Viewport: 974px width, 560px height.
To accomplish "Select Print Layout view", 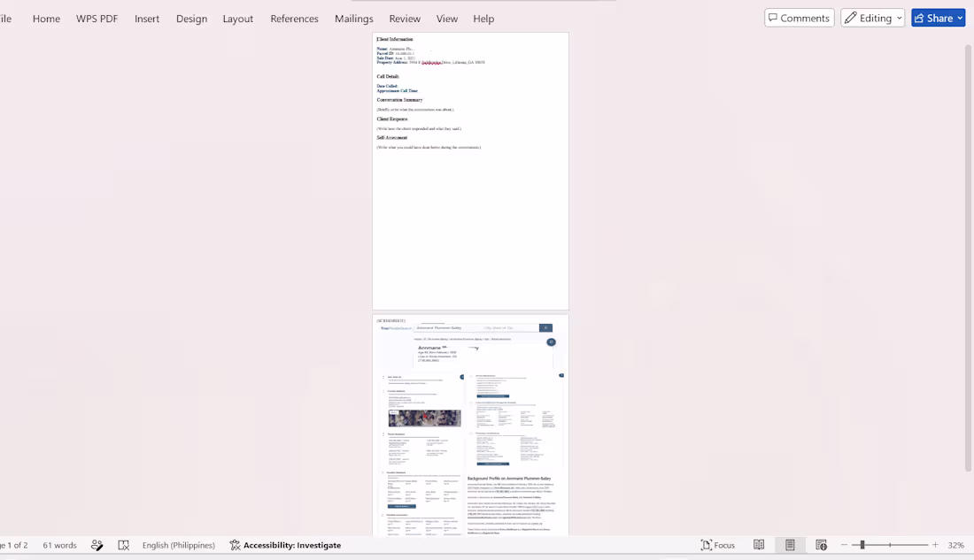I will [790, 545].
